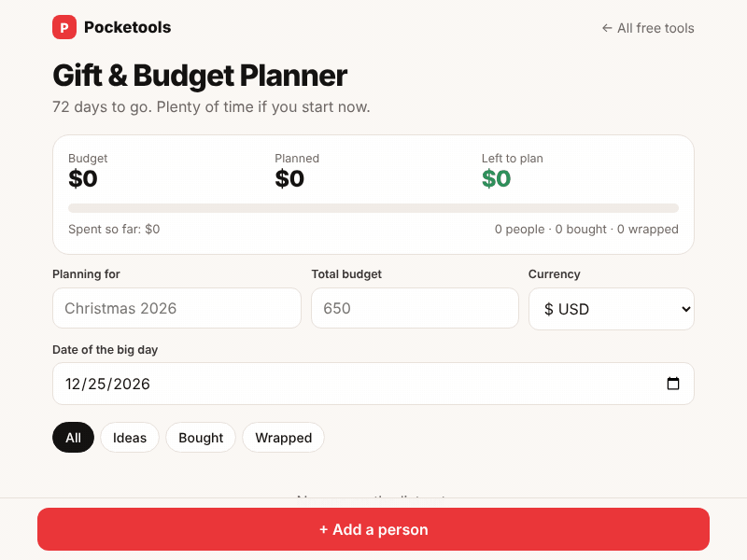Click '0 people · 0 bought · 0 wrapped' text
Image resolution: width=747 pixels, height=560 pixels.
point(586,229)
